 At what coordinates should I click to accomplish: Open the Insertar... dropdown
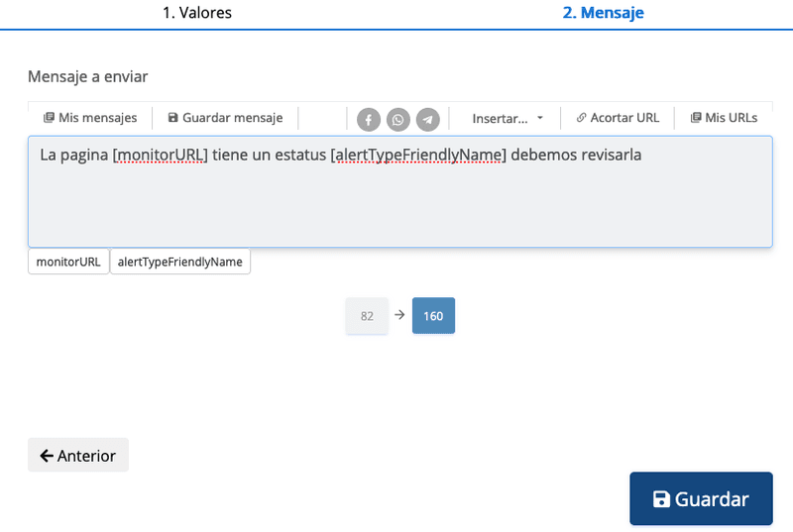tap(508, 118)
